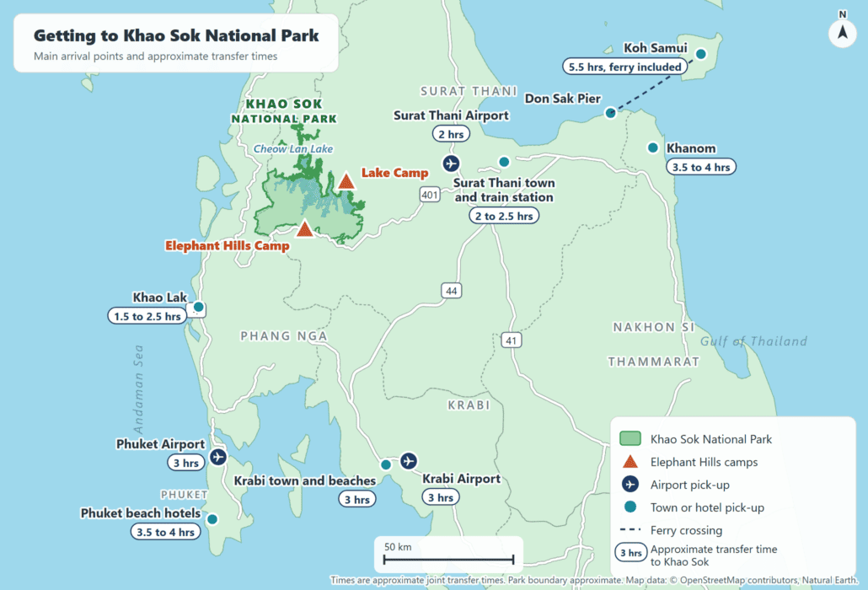Image resolution: width=868 pixels, height=590 pixels.
Task: Click the Koh Samui pick-up dot
Action: 701,54
